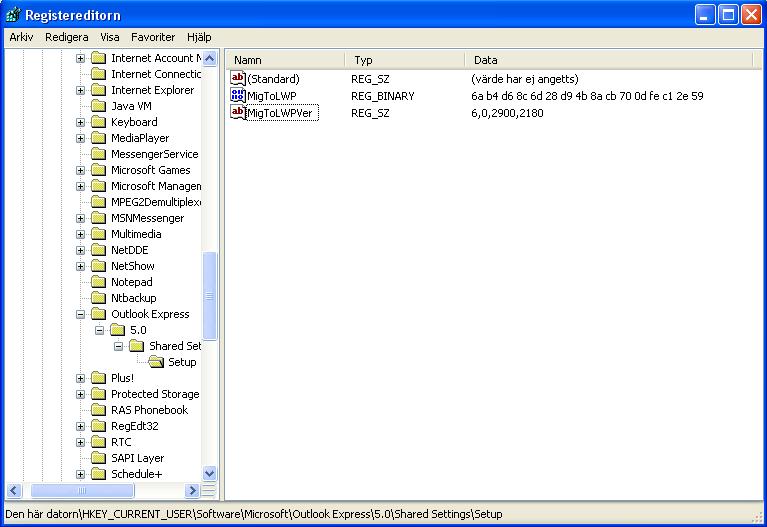The height and width of the screenshot is (527, 767).
Task: Click the Multimedia folder icon
Action: (x=98, y=234)
